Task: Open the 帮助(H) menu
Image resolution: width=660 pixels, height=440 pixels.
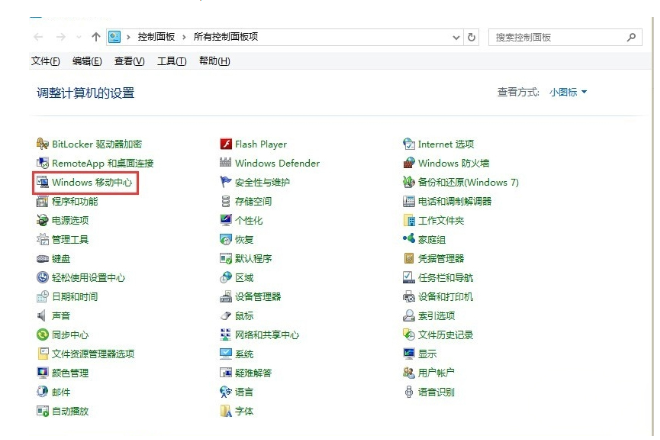Action: pos(215,61)
